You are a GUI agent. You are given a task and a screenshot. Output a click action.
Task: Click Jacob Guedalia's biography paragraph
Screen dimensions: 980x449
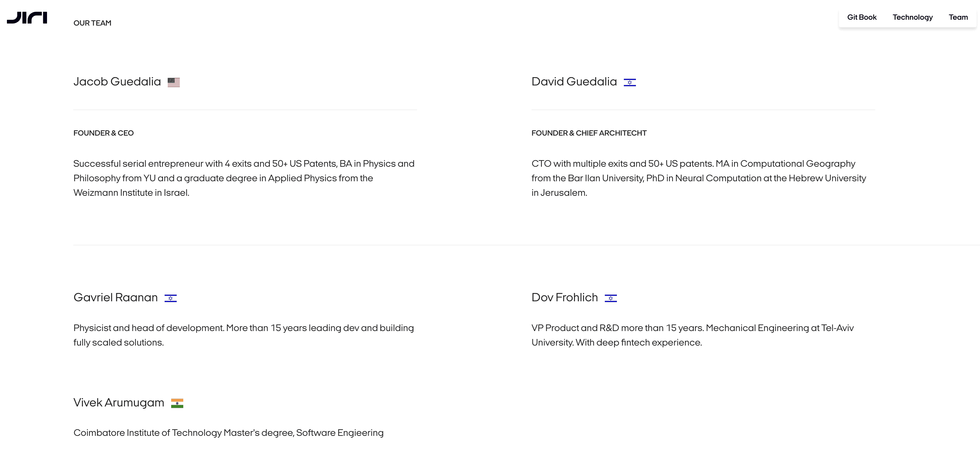[x=243, y=178]
